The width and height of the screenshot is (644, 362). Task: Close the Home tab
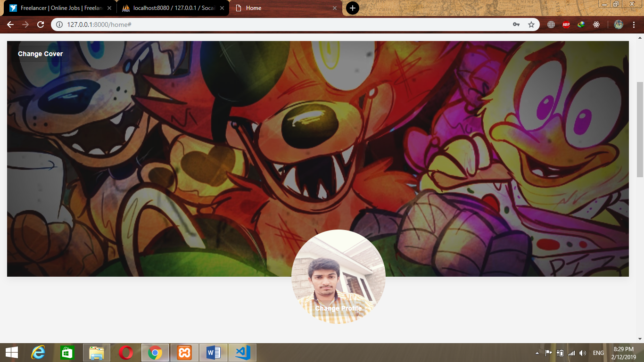point(335,8)
